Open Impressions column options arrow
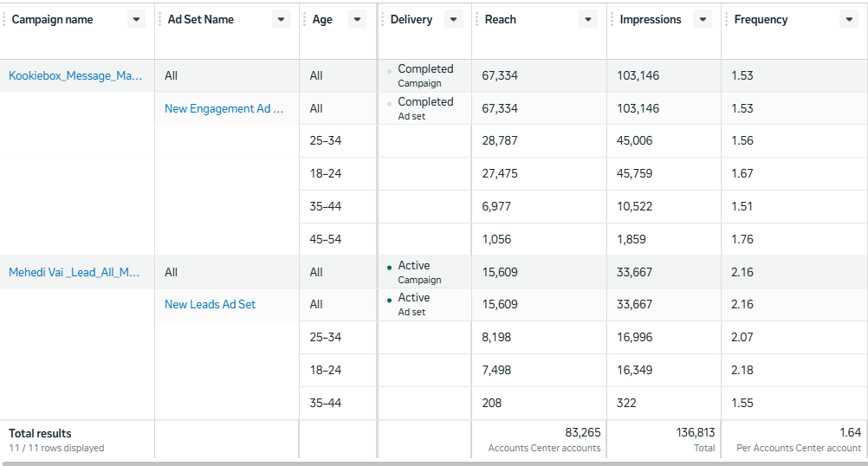 tap(703, 20)
